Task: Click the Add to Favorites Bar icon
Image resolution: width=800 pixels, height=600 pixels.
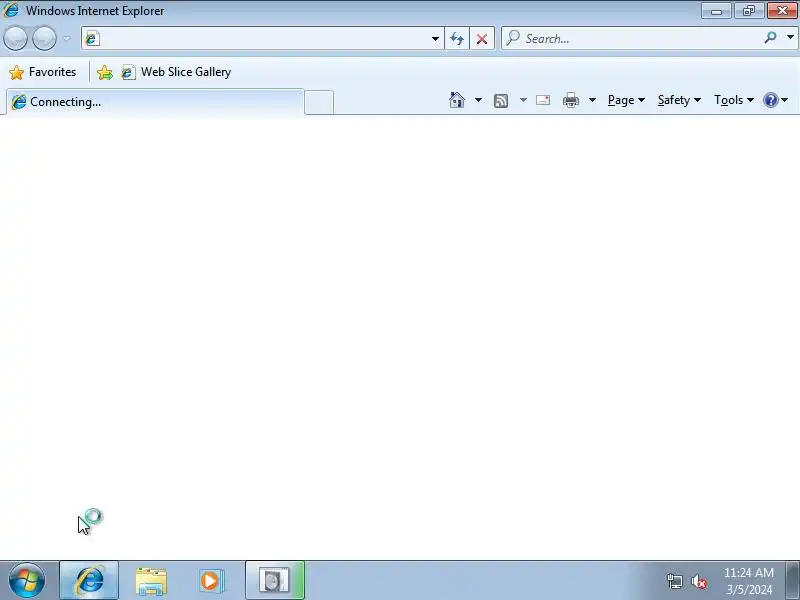Action: pos(105,72)
